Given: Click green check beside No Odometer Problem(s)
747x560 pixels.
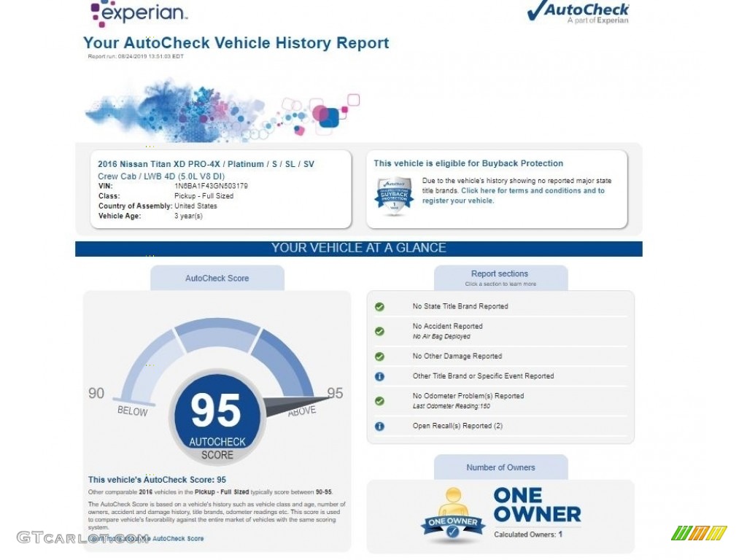Looking at the screenshot, I should pyautogui.click(x=379, y=400).
